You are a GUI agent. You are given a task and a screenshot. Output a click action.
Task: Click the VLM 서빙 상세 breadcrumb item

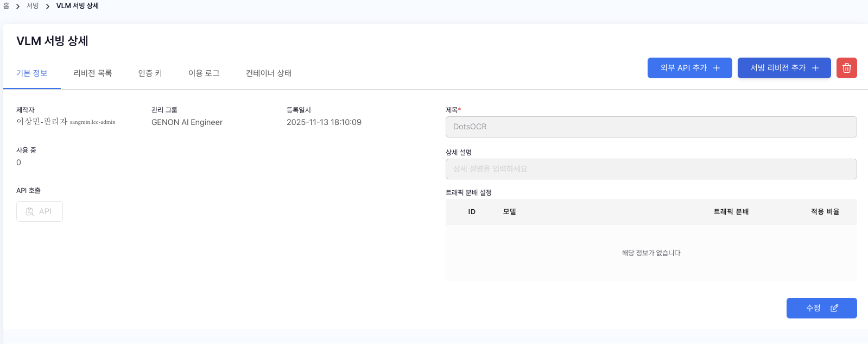coord(77,6)
